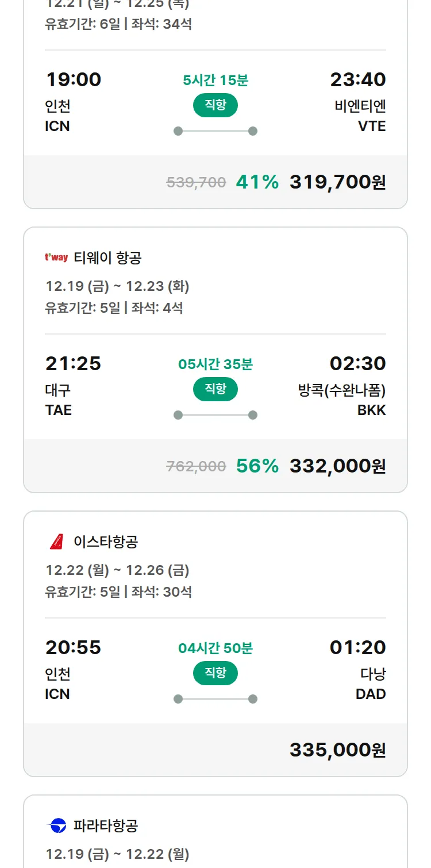Click the 41% discount label
The height and width of the screenshot is (868, 431).
257,182
